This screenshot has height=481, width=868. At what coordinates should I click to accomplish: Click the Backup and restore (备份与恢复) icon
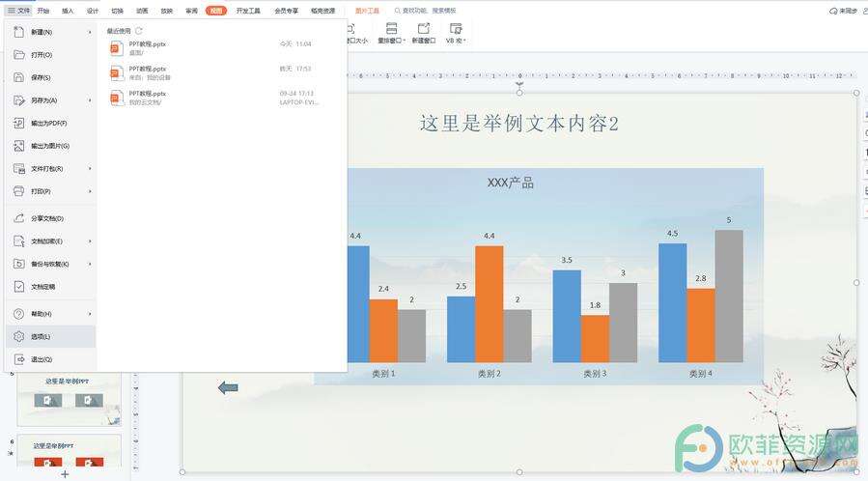point(18,264)
